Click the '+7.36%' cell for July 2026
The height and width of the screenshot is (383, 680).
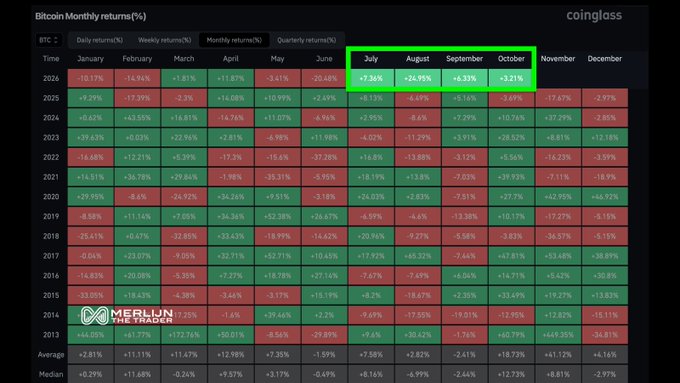pos(371,79)
